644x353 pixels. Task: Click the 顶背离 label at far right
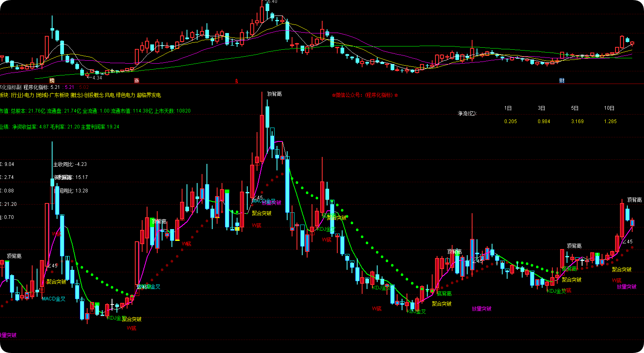[634, 200]
